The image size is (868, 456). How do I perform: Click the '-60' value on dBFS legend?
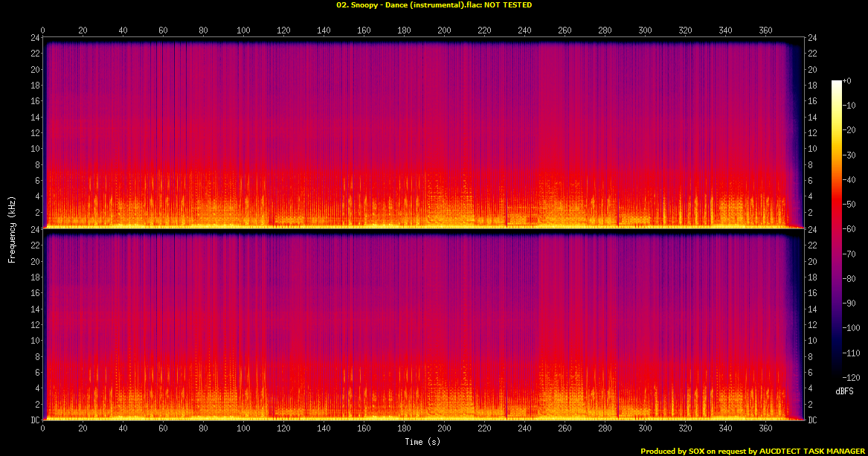[x=849, y=228]
